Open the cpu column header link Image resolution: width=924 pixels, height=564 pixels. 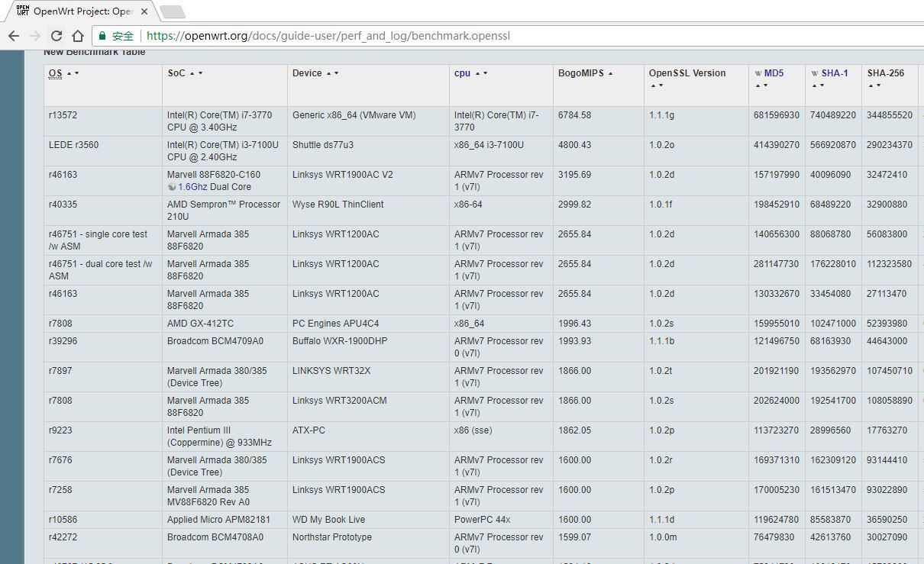point(462,73)
